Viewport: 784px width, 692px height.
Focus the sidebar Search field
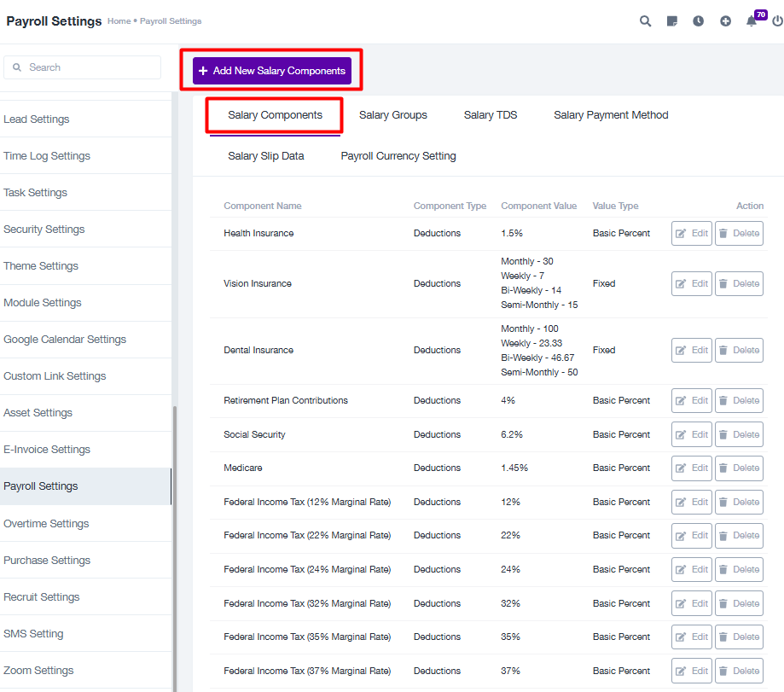pos(83,67)
